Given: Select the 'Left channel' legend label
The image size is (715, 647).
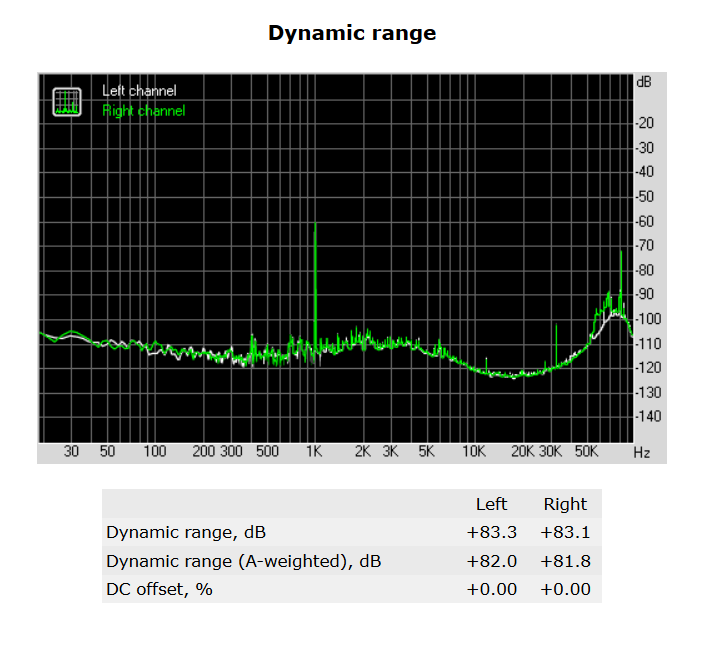Looking at the screenshot, I should click(139, 91).
